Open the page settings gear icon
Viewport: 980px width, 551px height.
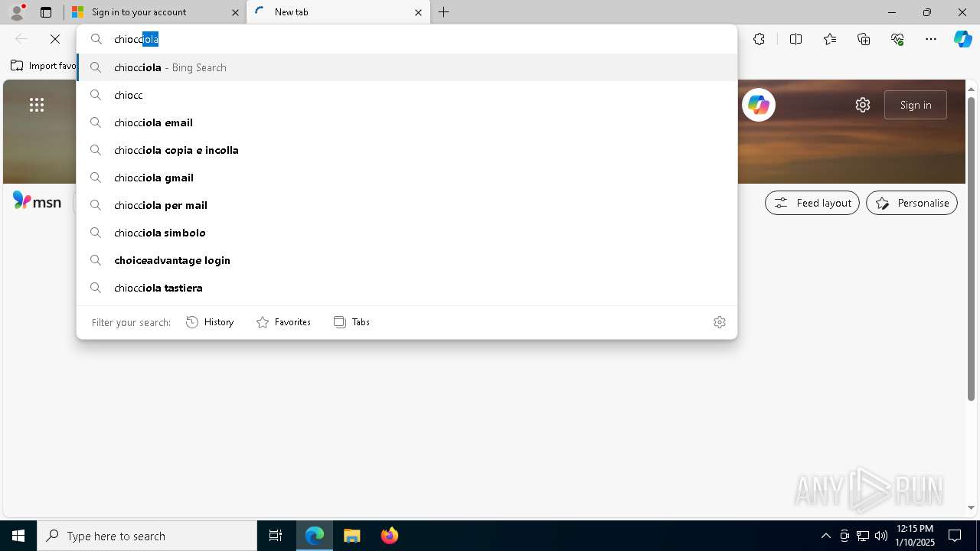[x=863, y=105]
